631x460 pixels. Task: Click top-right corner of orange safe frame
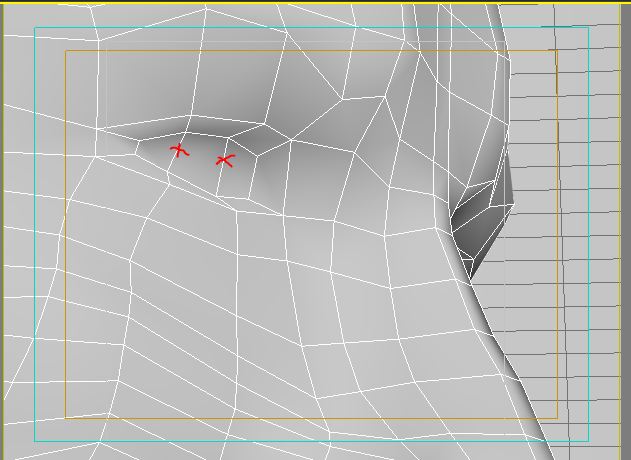557,52
